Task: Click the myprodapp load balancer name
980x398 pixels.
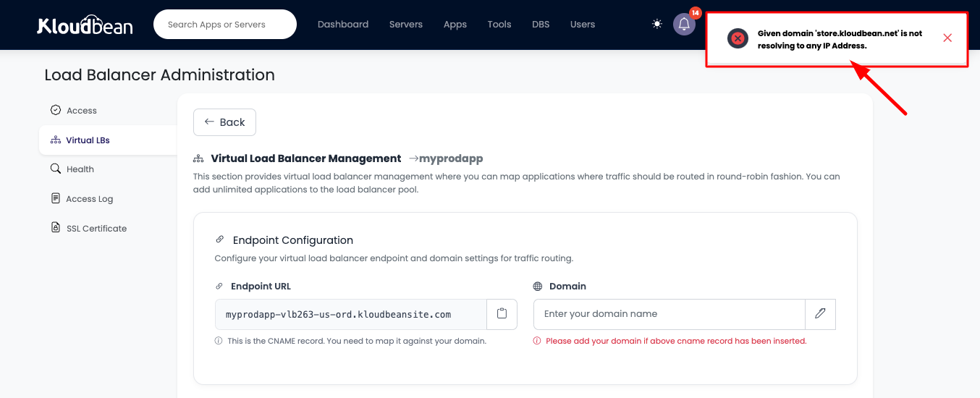Action: (x=451, y=158)
